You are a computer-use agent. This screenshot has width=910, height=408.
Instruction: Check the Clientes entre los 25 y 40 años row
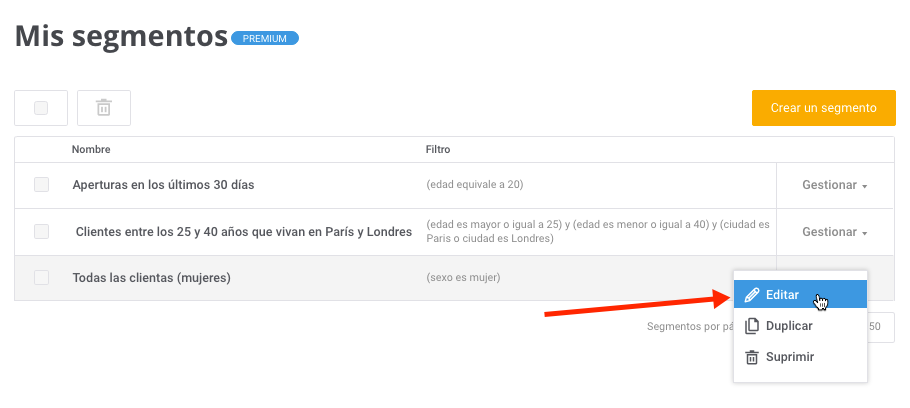pyautogui.click(x=41, y=232)
